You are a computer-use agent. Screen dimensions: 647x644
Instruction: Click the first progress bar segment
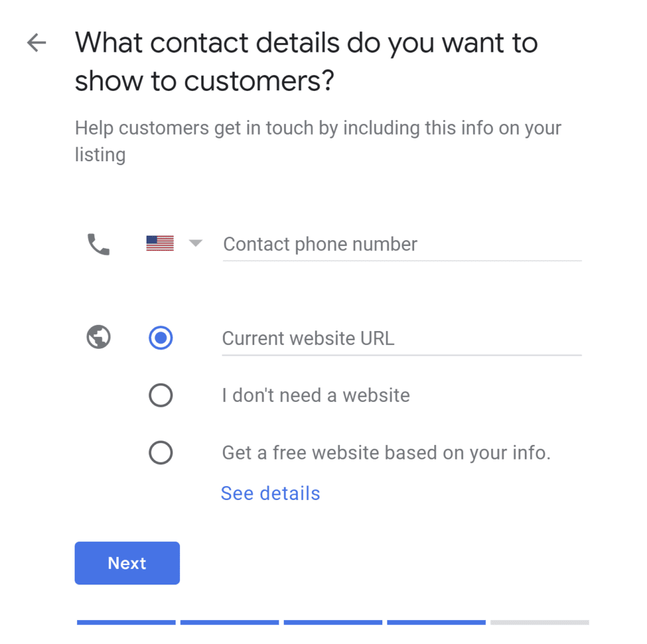pyautogui.click(x=126, y=623)
